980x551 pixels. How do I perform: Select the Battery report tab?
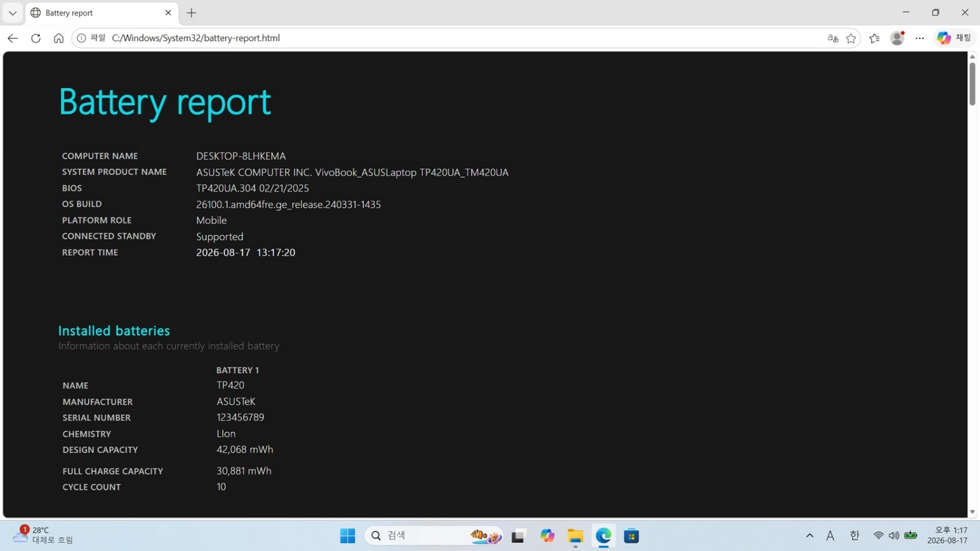coord(101,13)
